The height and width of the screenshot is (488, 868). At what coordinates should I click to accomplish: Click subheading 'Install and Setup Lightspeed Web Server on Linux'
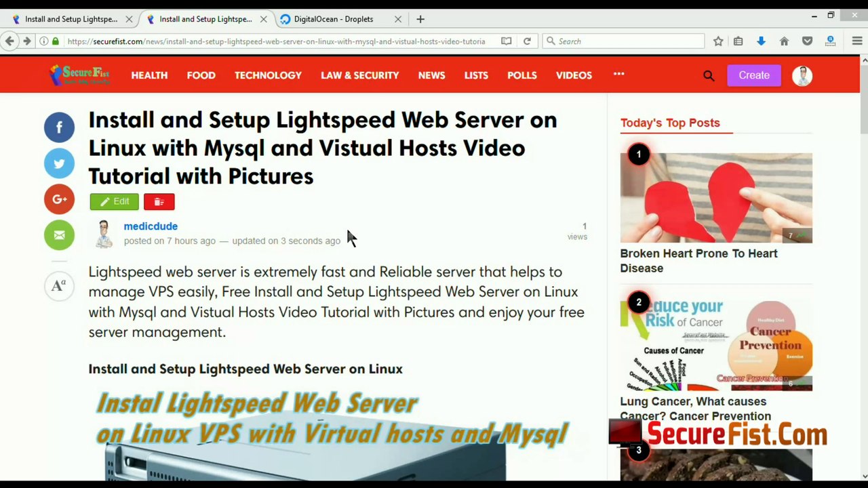pos(245,369)
